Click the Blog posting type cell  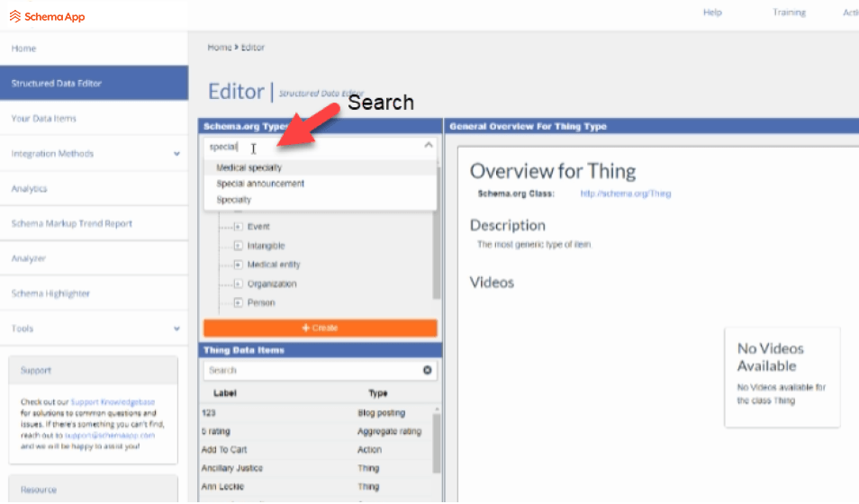click(x=381, y=413)
